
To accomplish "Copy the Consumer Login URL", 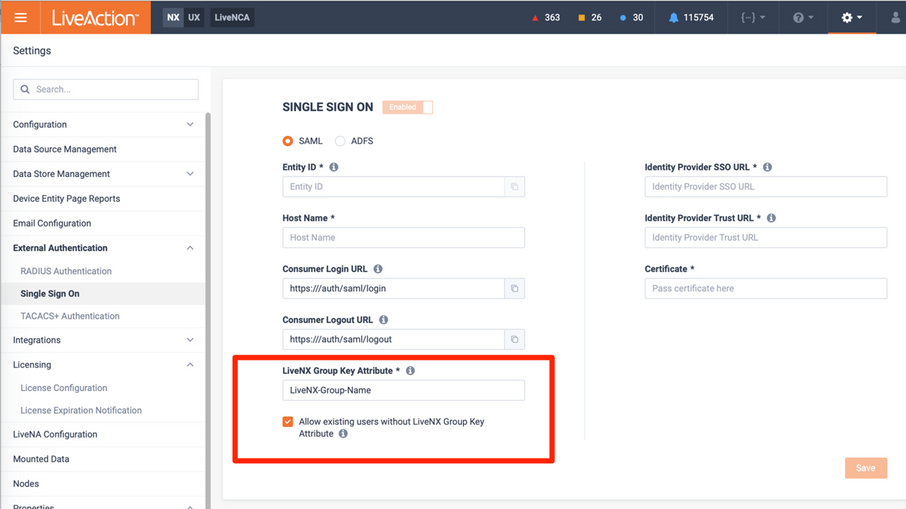I will 514,288.
